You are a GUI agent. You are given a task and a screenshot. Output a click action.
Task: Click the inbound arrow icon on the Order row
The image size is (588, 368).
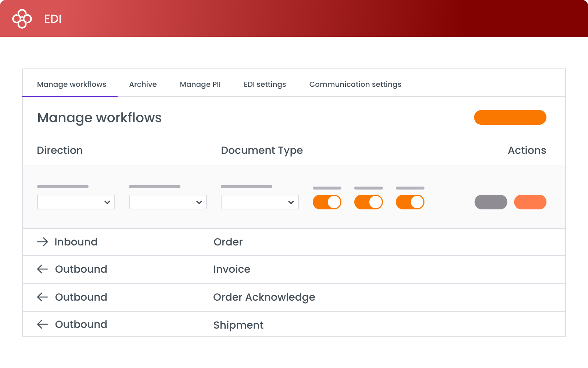click(43, 242)
